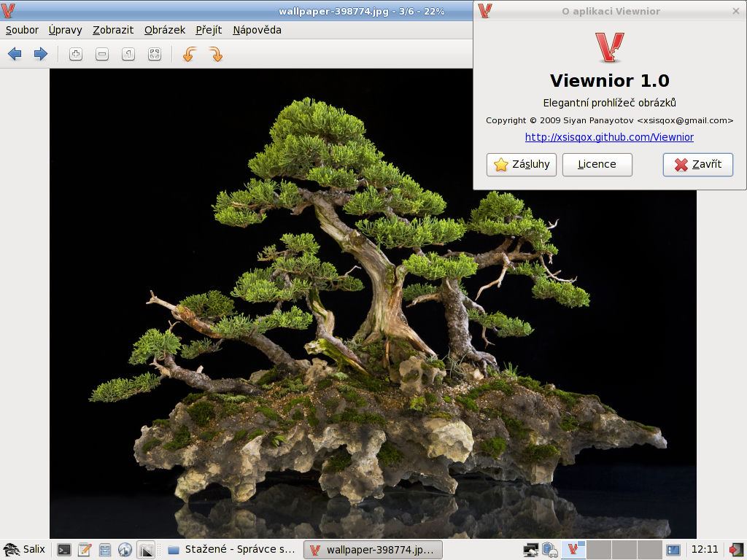
Task: Go to the next image with blue right arrow
Action: pos(41,54)
